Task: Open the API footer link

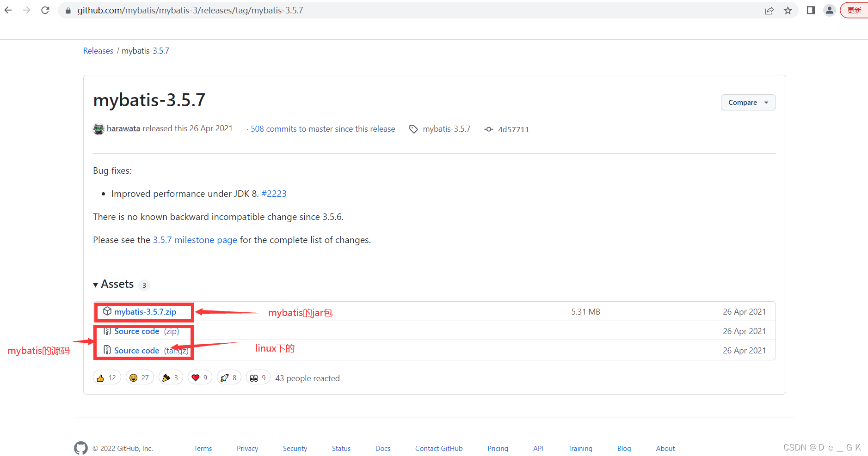Action: (538, 449)
